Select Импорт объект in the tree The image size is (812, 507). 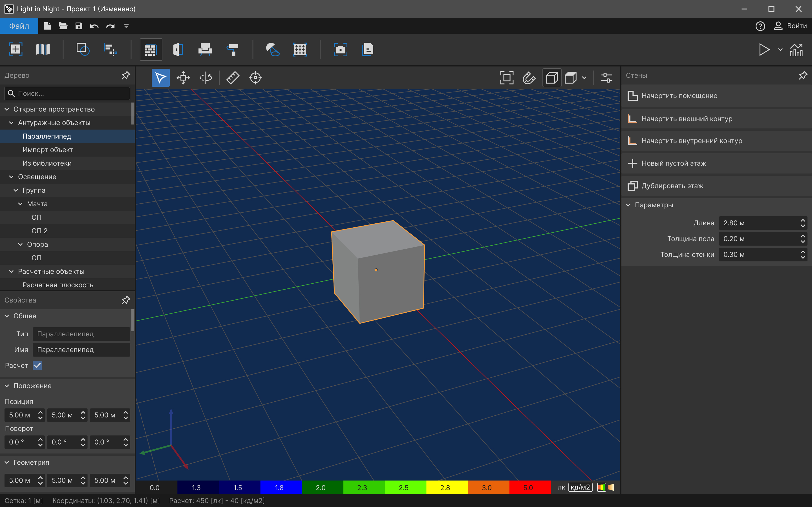click(48, 150)
